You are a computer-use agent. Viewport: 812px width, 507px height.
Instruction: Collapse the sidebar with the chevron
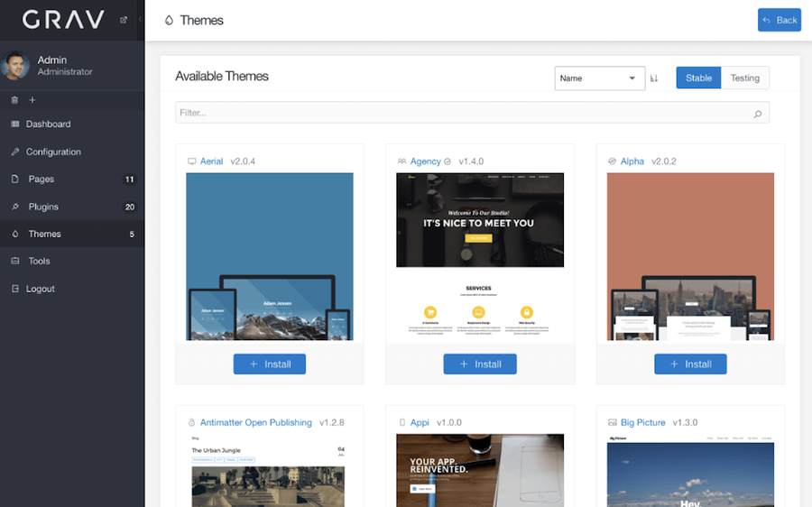pos(141,20)
